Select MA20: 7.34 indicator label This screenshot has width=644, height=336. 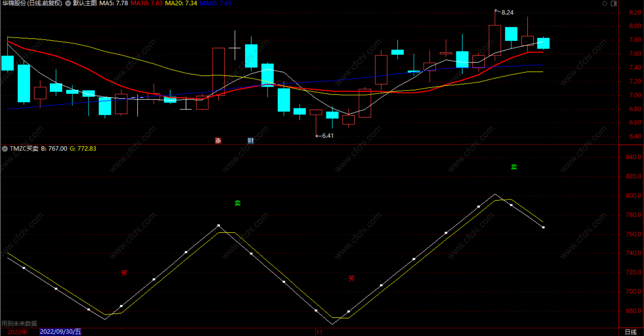[x=181, y=3]
